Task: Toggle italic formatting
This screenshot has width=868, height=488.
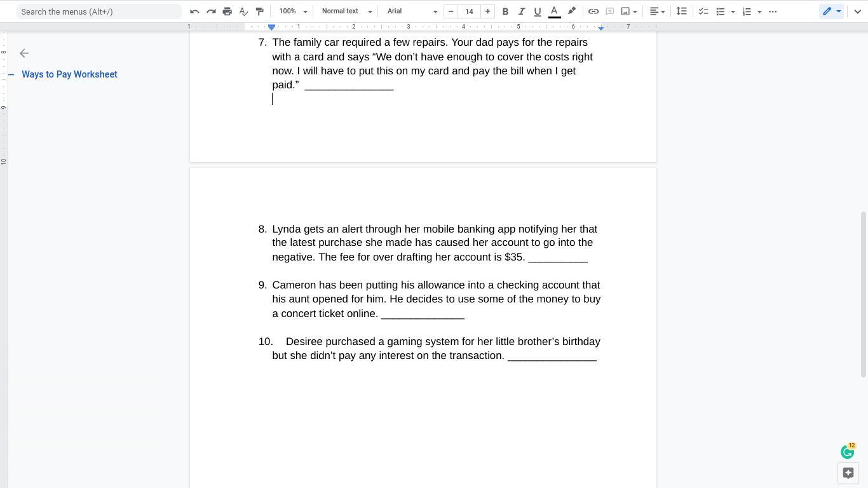Action: [x=521, y=11]
